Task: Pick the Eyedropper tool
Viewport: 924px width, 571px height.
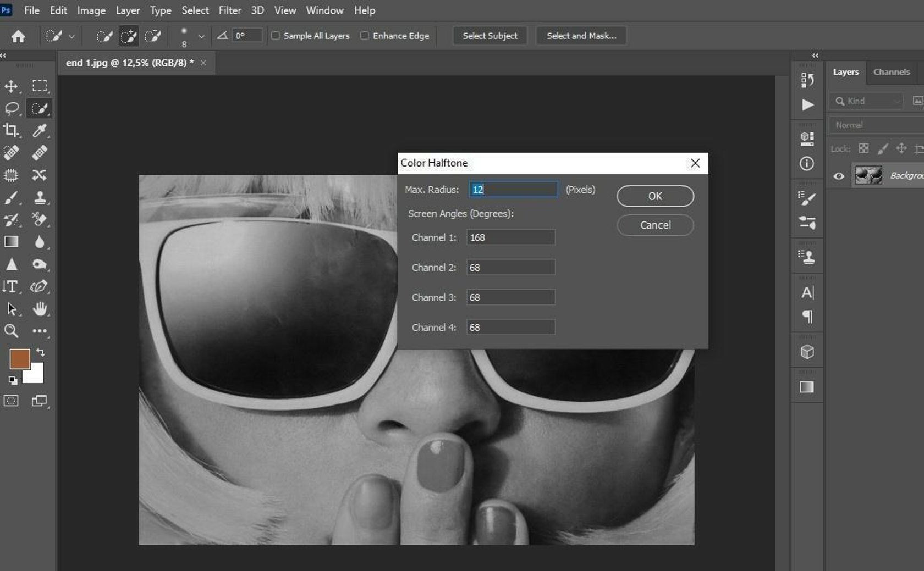Action: 38,131
